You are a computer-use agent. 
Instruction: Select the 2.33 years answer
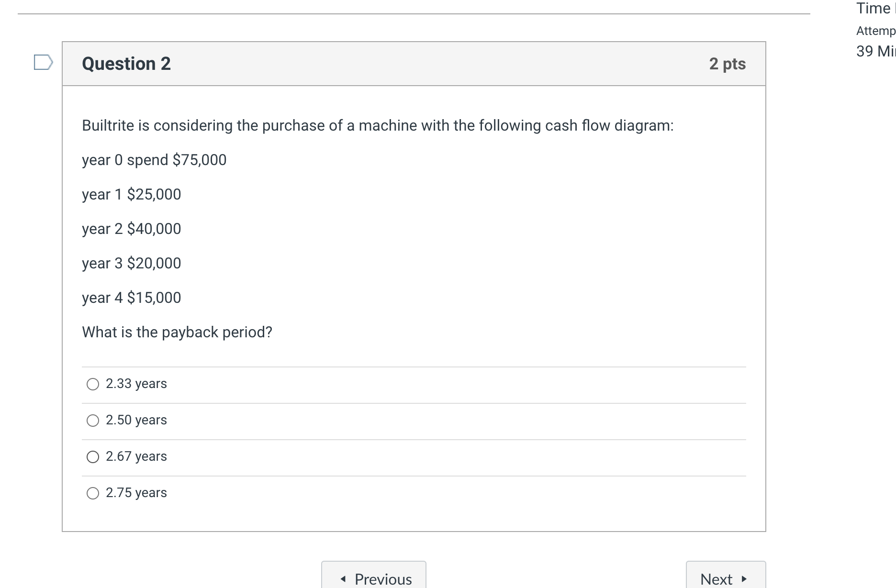[92, 384]
